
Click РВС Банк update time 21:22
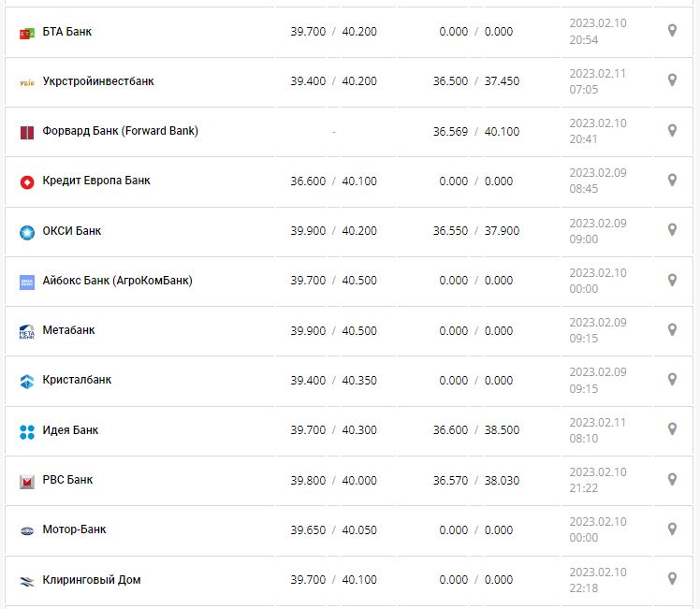pos(583,488)
